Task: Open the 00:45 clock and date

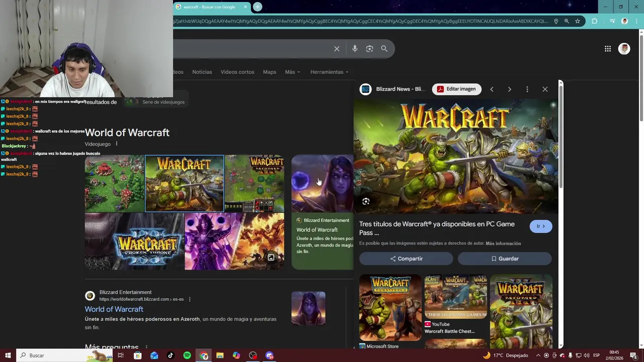Action: tap(614, 355)
